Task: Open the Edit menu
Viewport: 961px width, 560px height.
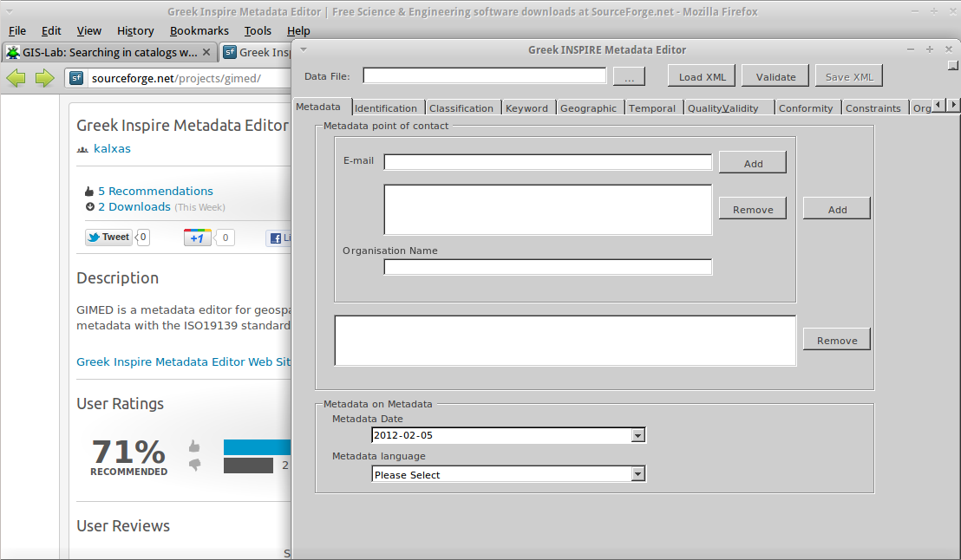Action: [51, 30]
